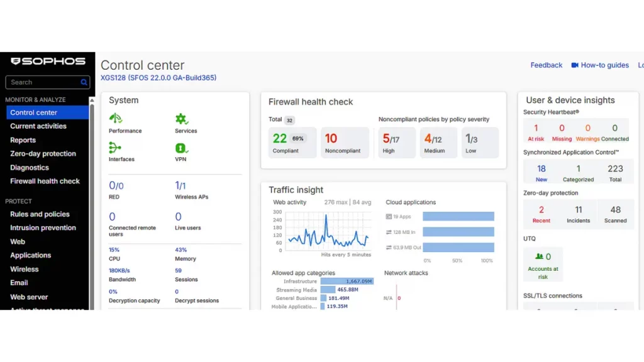Click the Noncompliant policies count tile
The width and height of the screenshot is (644, 362).
tap(344, 143)
